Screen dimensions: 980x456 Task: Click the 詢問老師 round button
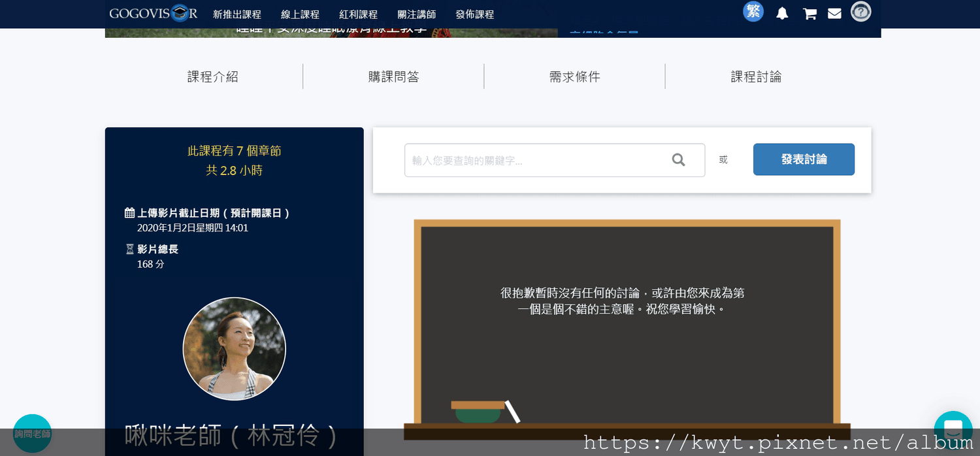pyautogui.click(x=32, y=433)
